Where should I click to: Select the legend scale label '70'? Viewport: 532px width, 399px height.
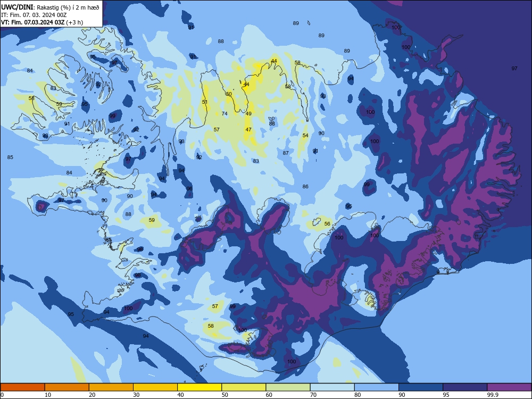tap(313, 395)
